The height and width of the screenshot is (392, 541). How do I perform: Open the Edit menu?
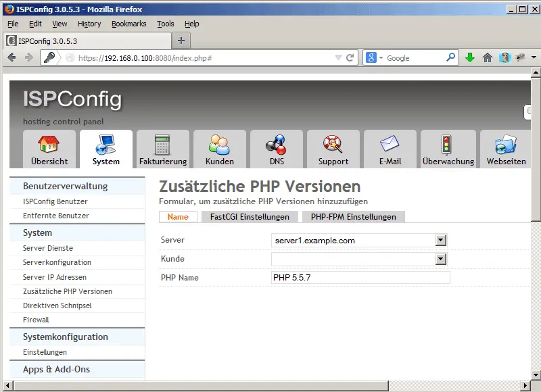(35, 24)
